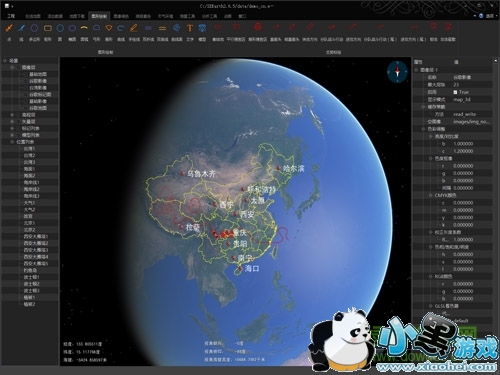This screenshot has height=375, width=500.
Task: Select the 线 (line) drawing tool
Action: tap(22, 32)
